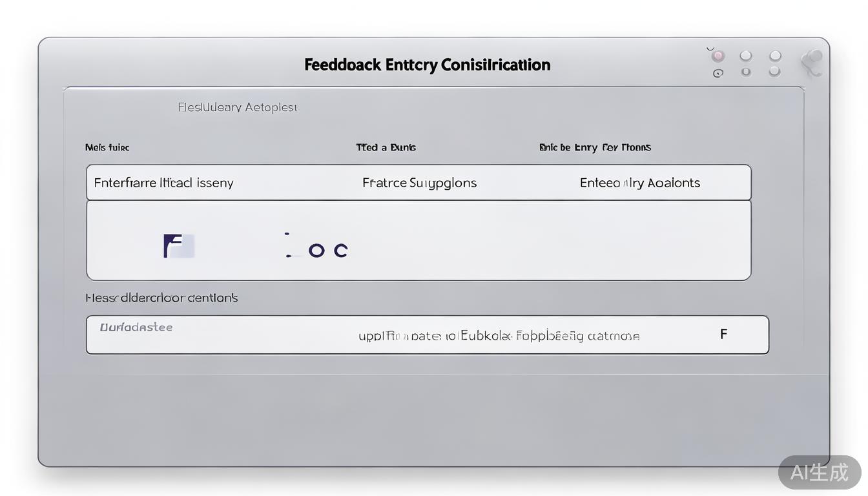Toggle the small rightmost button in lower row

[774, 72]
